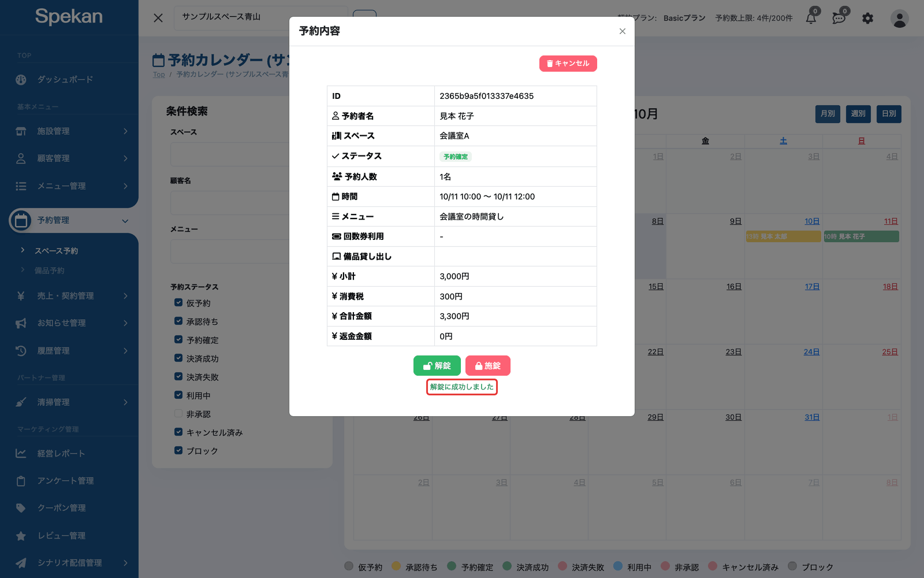Click the 顧客管理 person icon
The image size is (924, 578).
21,158
